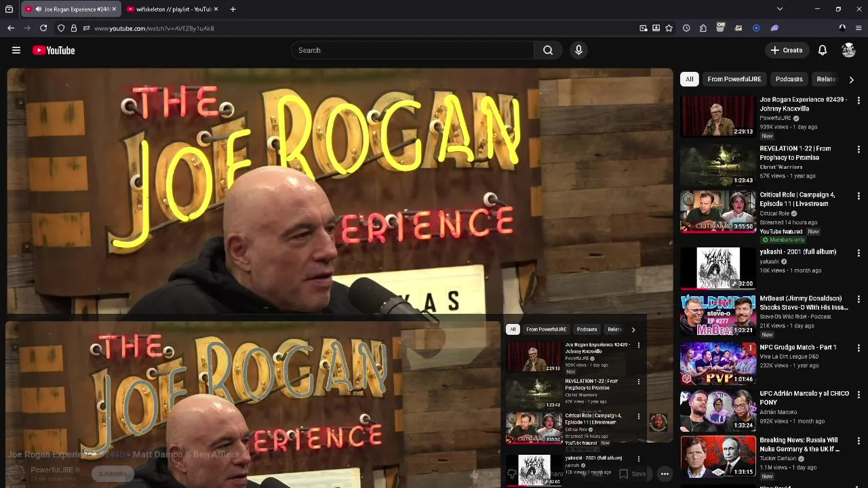Open the NPC Grudge Match PVP thumbnail
868x488 pixels.
click(718, 363)
